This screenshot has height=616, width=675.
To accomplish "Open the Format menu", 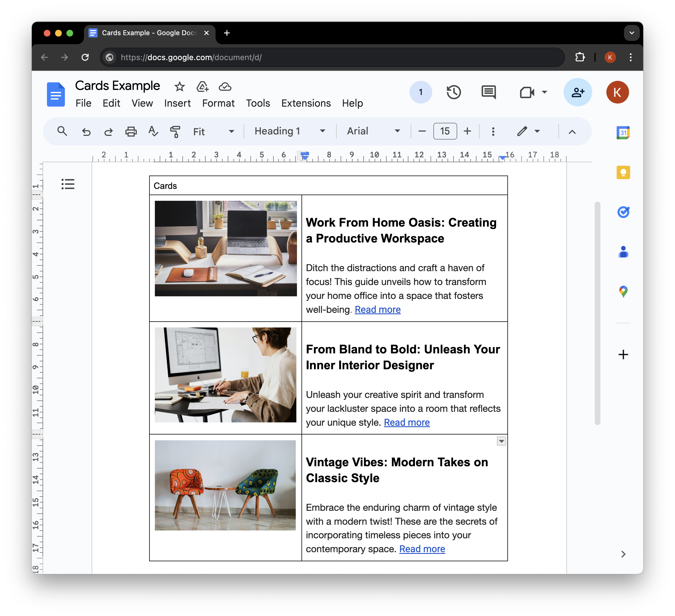I will [218, 103].
